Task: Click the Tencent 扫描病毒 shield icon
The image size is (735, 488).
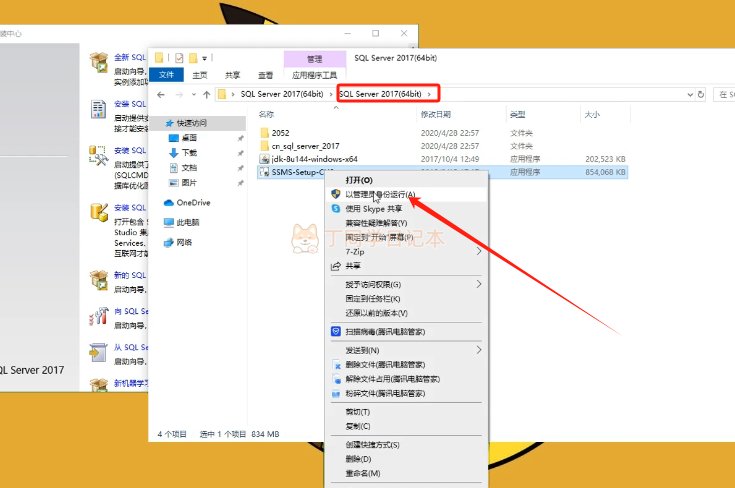Action: 336,331
